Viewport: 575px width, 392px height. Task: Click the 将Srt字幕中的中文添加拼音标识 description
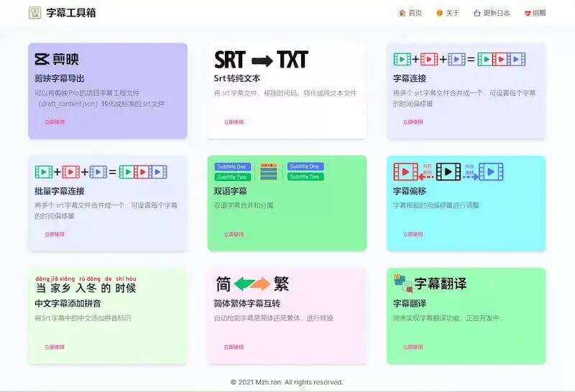point(83,318)
